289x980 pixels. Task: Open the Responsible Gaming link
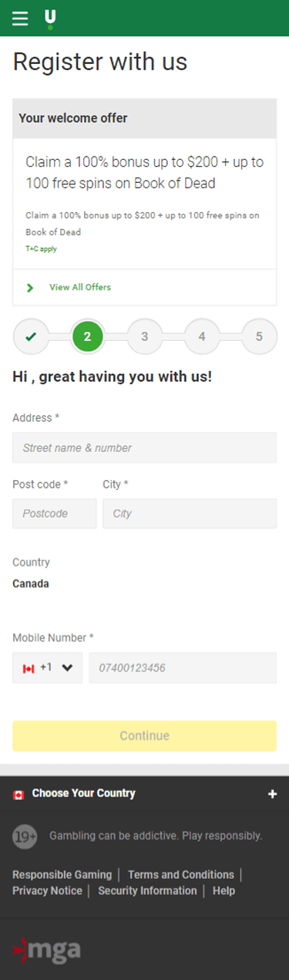[62, 874]
